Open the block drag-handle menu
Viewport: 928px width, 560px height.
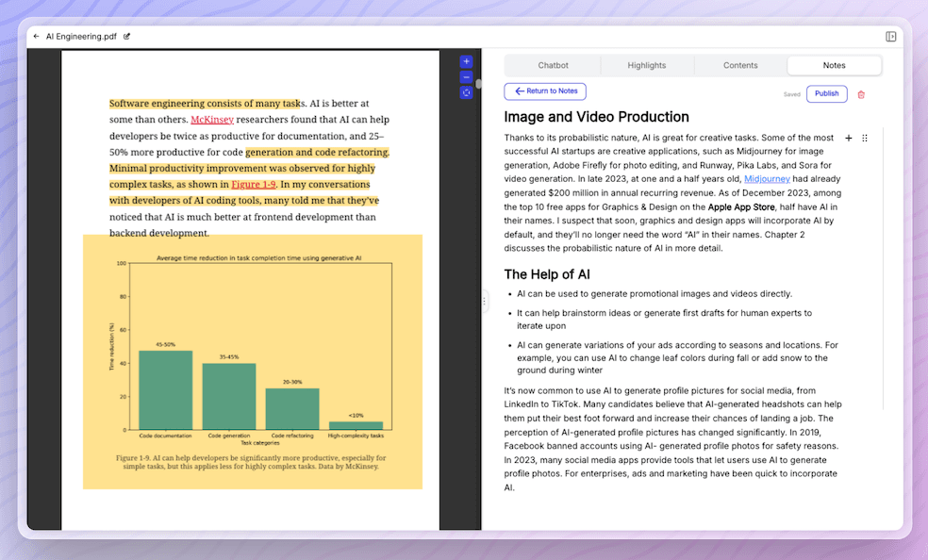click(x=865, y=138)
